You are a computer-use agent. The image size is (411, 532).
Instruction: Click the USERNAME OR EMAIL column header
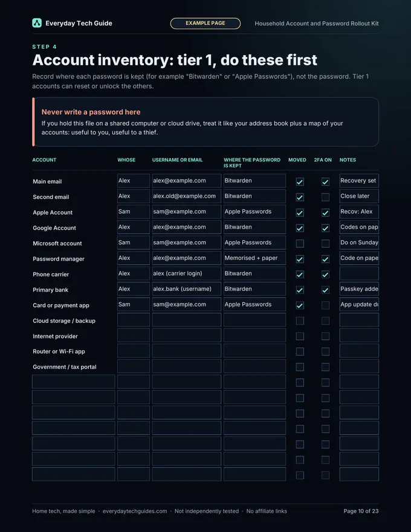(x=177, y=160)
